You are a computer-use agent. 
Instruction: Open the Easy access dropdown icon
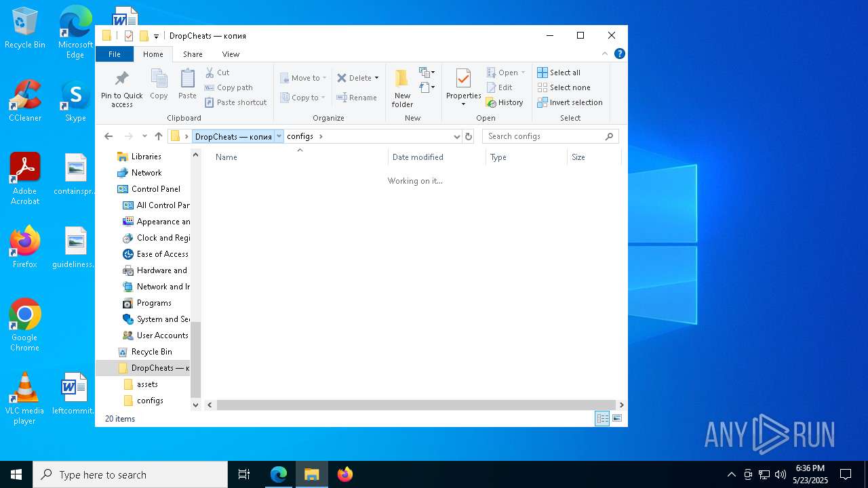click(x=427, y=87)
